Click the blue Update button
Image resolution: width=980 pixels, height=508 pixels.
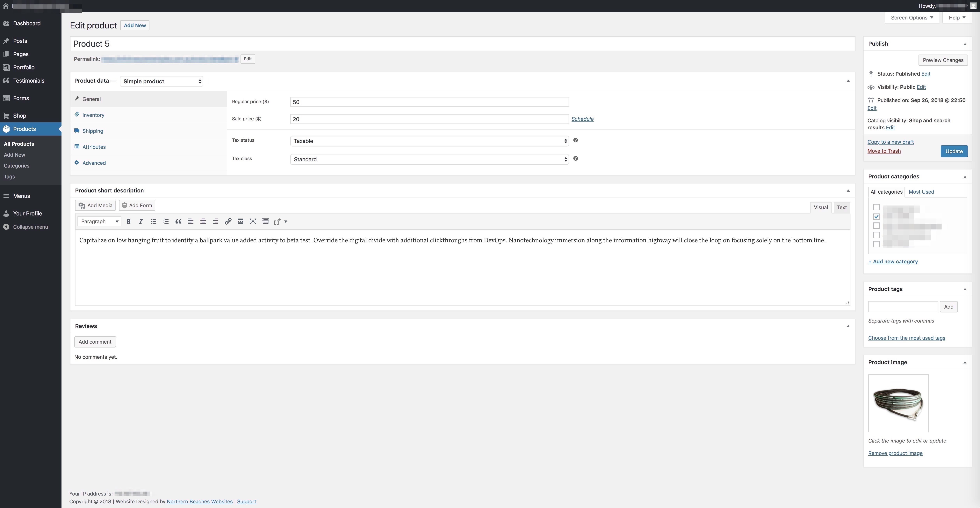coord(954,151)
